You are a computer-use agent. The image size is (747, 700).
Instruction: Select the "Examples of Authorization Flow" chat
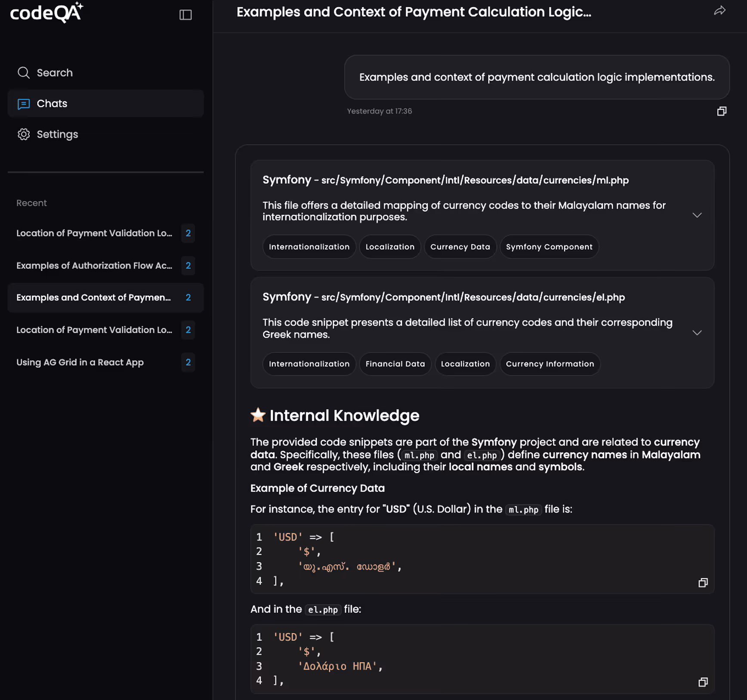95,266
